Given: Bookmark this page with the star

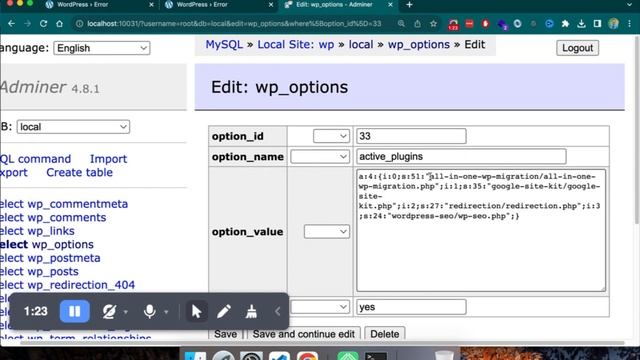Looking at the screenshot, I should click(433, 24).
